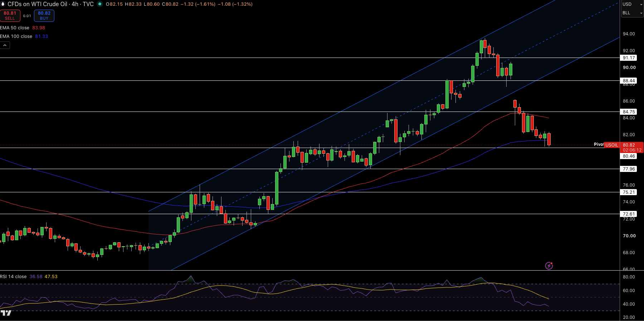Select the RSI 14 close indicator legend

click(13, 277)
